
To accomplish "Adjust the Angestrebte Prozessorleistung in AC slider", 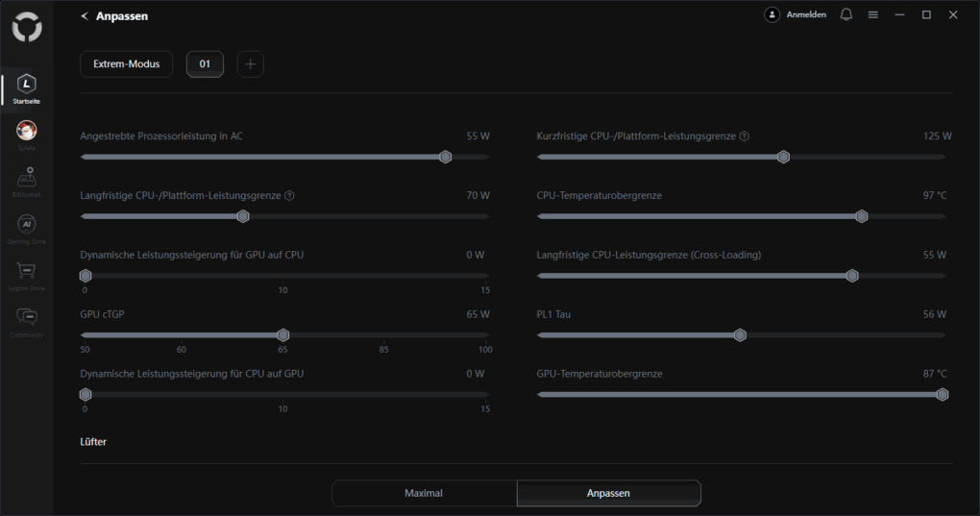I will [x=445, y=157].
